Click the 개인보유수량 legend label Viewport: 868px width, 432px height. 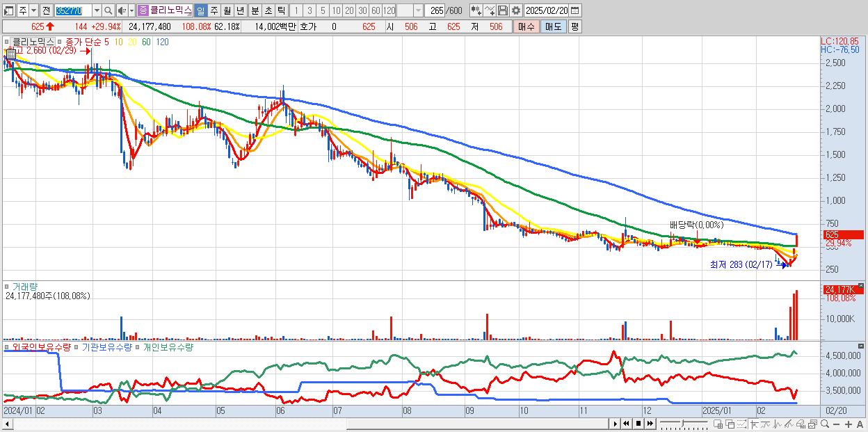[168, 346]
